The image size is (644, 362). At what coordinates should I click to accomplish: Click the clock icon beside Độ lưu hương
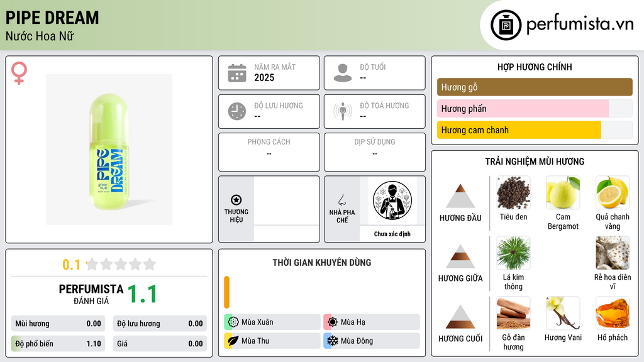pos(237,111)
